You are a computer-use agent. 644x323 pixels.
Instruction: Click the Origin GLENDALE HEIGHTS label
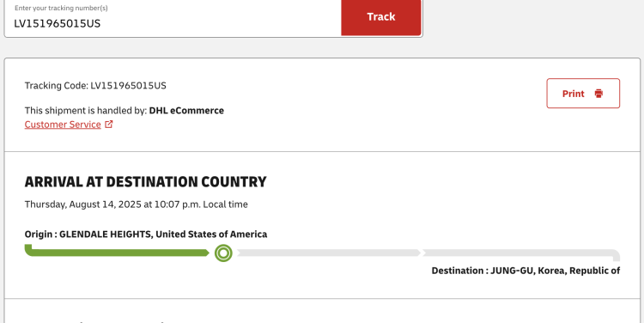click(146, 235)
